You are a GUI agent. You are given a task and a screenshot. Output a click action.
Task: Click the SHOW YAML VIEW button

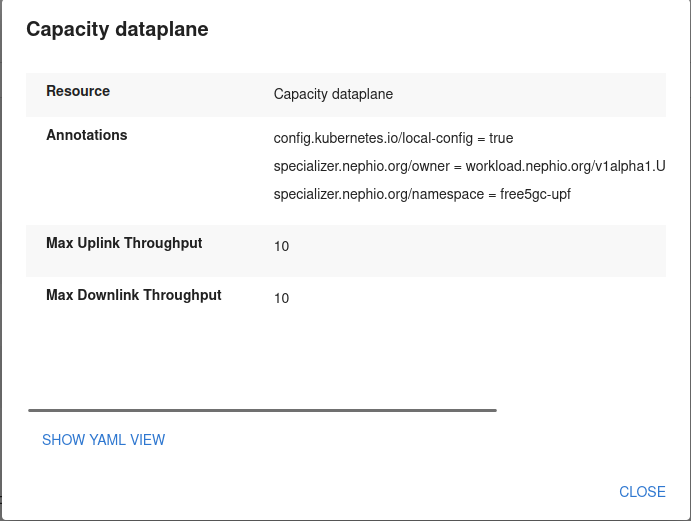pyautogui.click(x=103, y=440)
